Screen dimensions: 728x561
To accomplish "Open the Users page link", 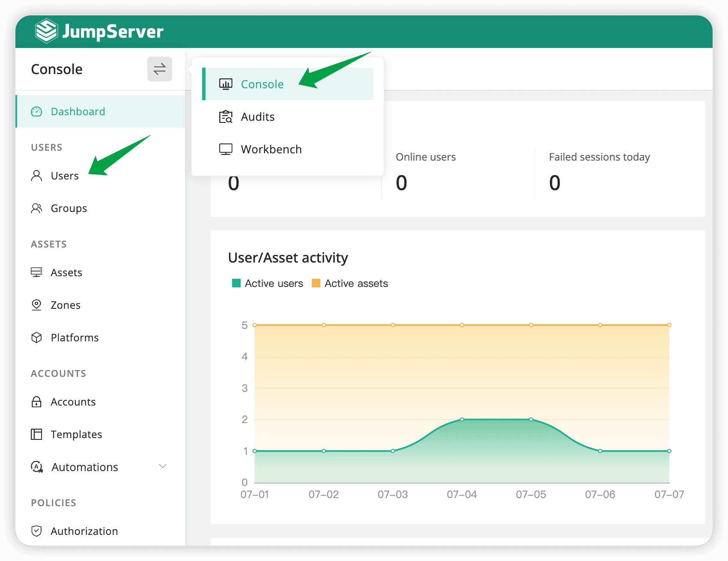I will click(x=65, y=176).
